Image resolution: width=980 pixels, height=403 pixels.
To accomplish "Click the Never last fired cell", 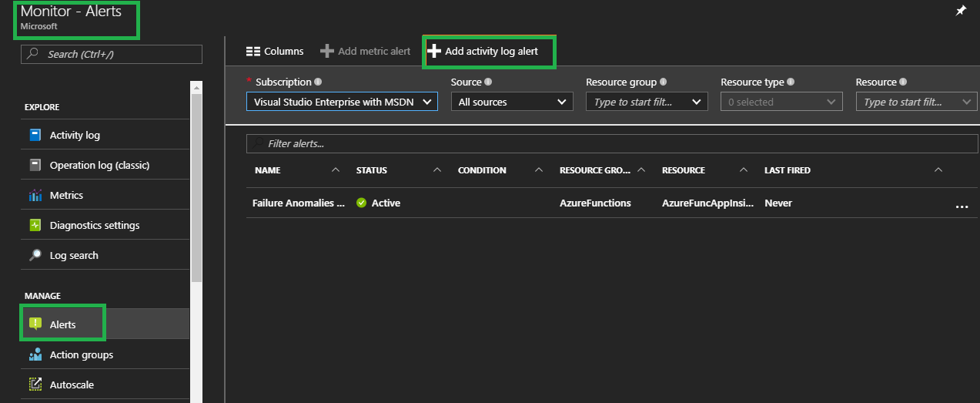I will click(x=778, y=203).
